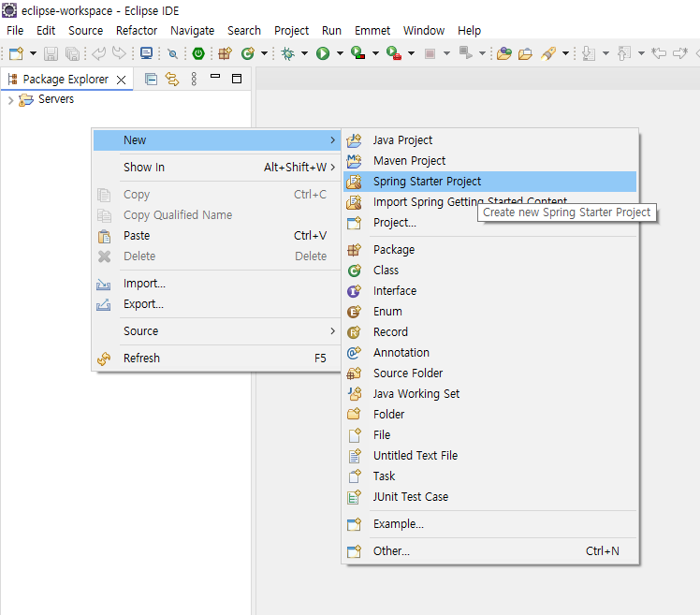Choose Show In from context menu
700x615 pixels.
coord(216,167)
